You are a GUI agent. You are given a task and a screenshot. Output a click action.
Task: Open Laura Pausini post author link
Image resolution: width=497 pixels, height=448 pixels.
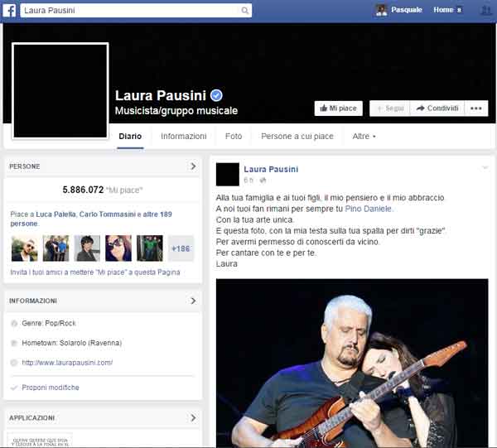tap(271, 169)
